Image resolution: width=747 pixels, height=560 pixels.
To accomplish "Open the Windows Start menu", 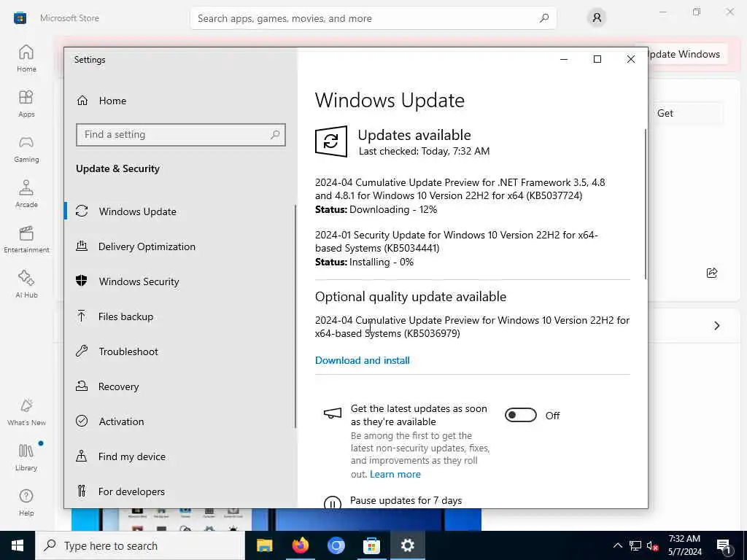I will 18,545.
